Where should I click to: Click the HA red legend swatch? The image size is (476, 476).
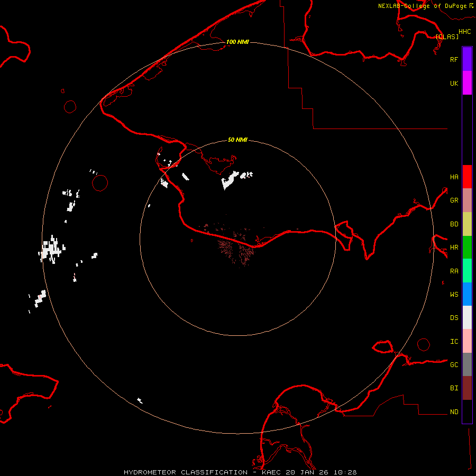click(x=467, y=177)
